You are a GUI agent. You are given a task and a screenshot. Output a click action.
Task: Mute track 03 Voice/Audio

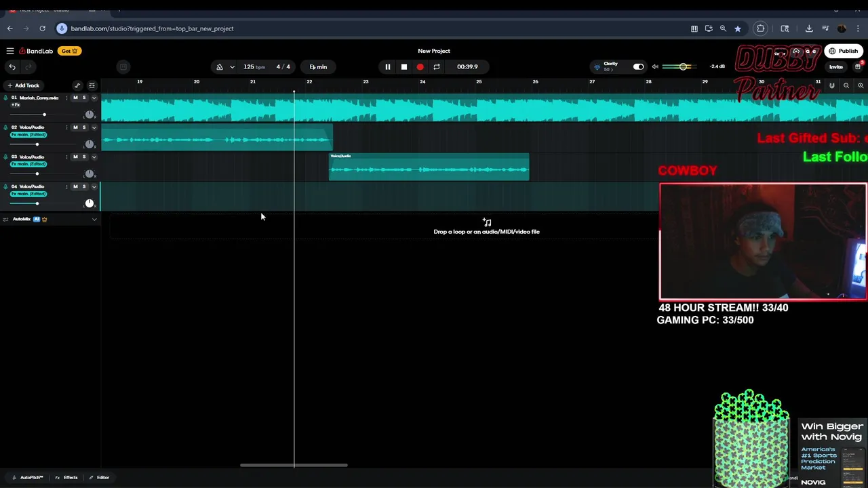(75, 157)
